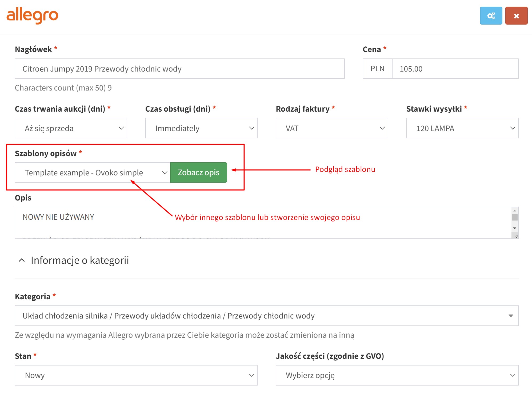
Task: Open the Kategoria selection dropdown
Action: (x=266, y=316)
